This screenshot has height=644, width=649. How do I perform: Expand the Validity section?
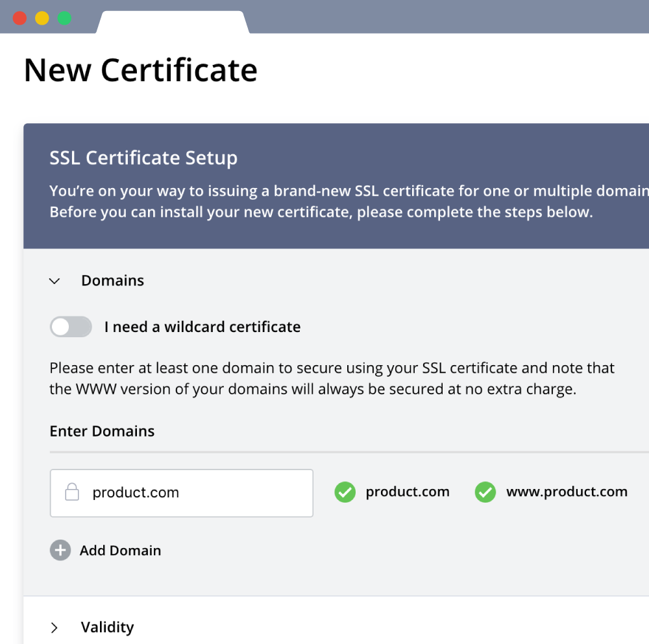coord(55,627)
